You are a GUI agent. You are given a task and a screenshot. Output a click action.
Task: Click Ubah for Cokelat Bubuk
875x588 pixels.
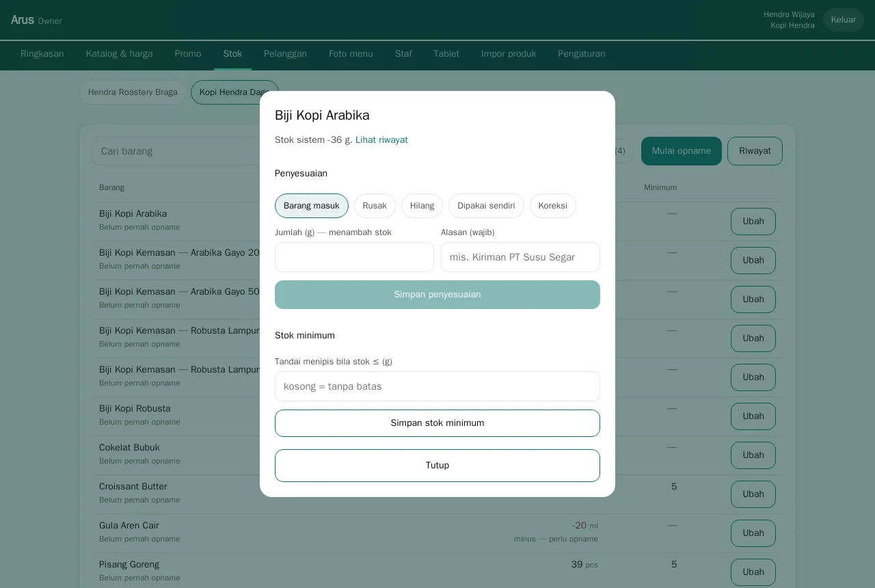coord(753,455)
